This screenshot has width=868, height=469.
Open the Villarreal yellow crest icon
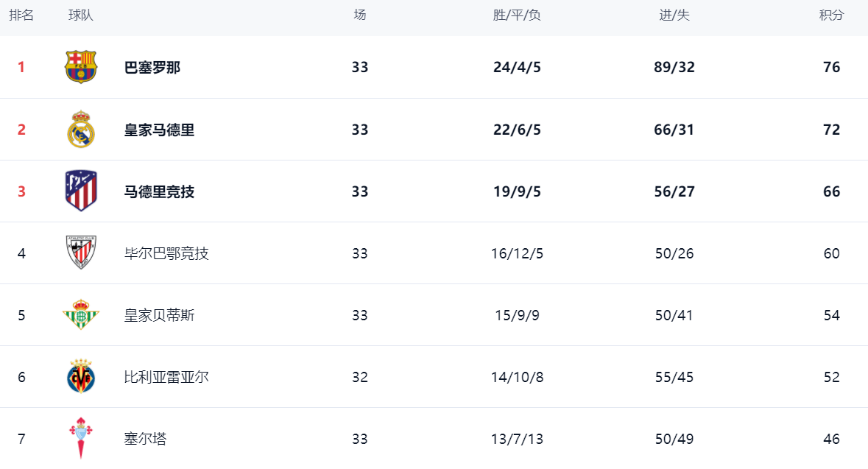click(81, 377)
